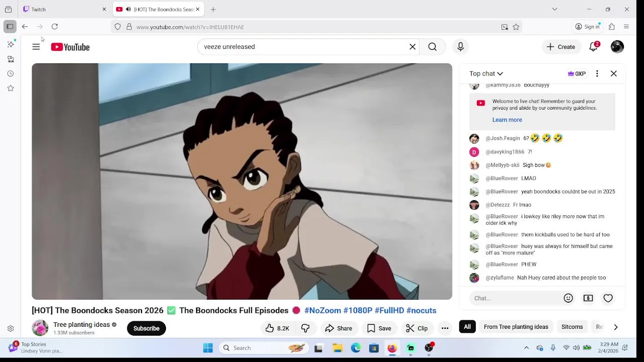Start voice search with microphone
The height and width of the screenshot is (362, 644).
tap(460, 47)
